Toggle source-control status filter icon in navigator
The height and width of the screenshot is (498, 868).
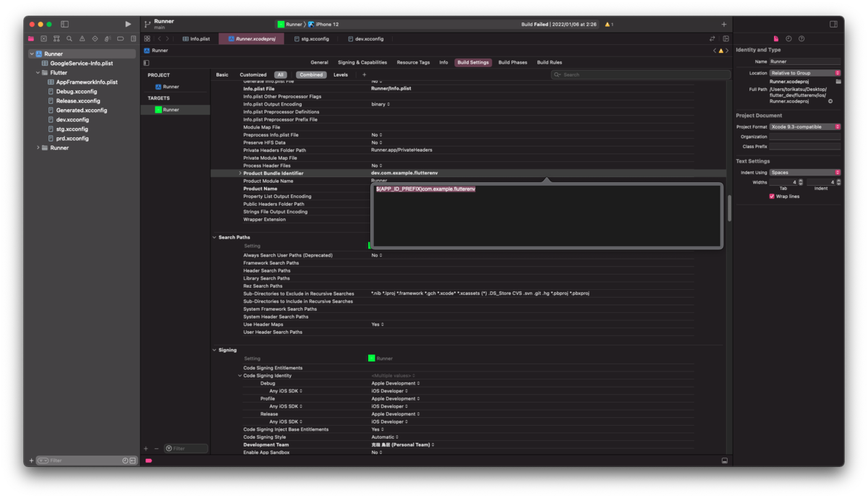pyautogui.click(x=133, y=460)
